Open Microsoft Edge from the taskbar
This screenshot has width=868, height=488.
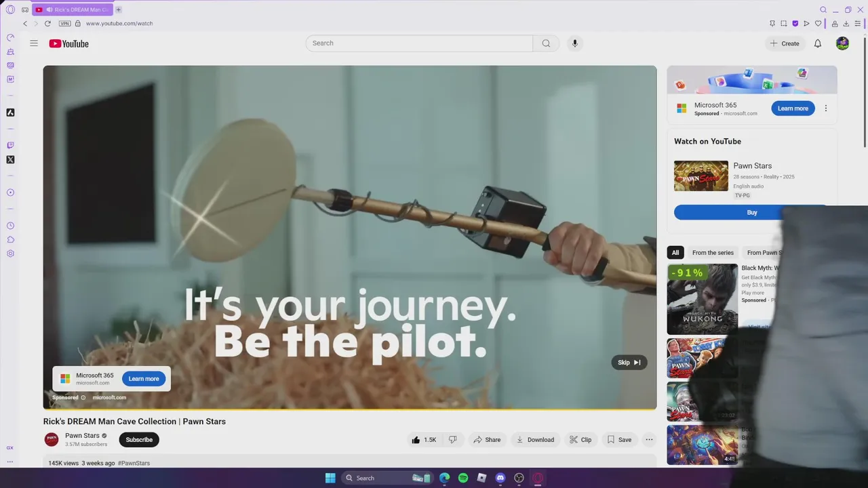click(x=444, y=478)
